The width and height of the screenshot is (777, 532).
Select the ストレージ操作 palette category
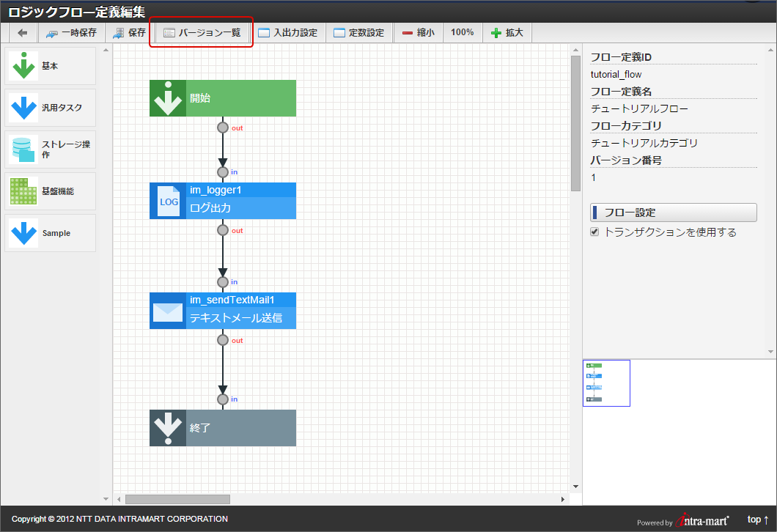coord(49,149)
